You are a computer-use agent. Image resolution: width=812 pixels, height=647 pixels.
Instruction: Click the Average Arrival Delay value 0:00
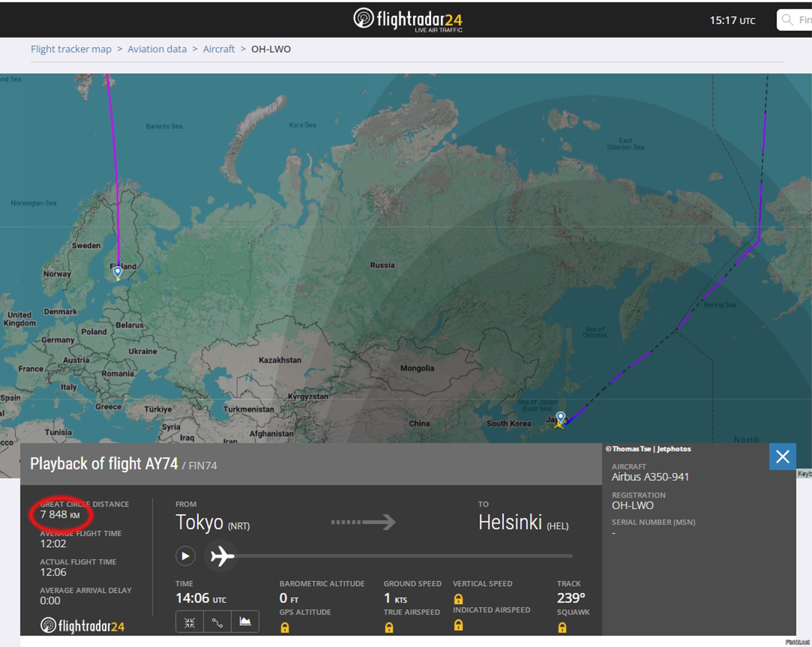(x=50, y=601)
